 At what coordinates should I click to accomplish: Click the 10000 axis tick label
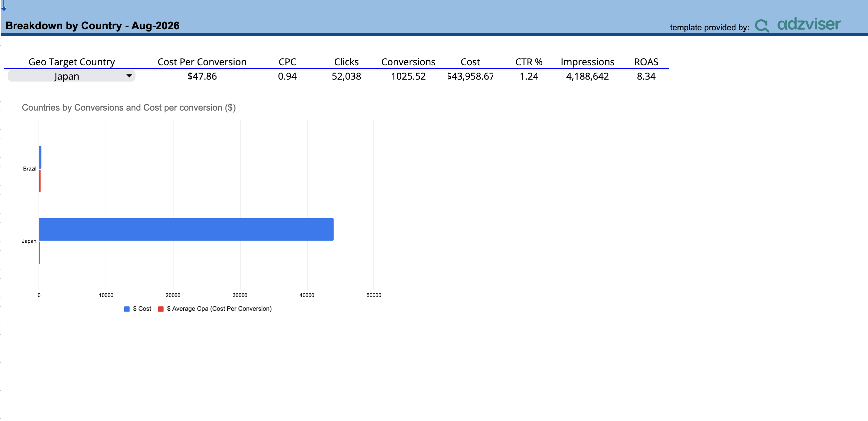[x=106, y=295]
